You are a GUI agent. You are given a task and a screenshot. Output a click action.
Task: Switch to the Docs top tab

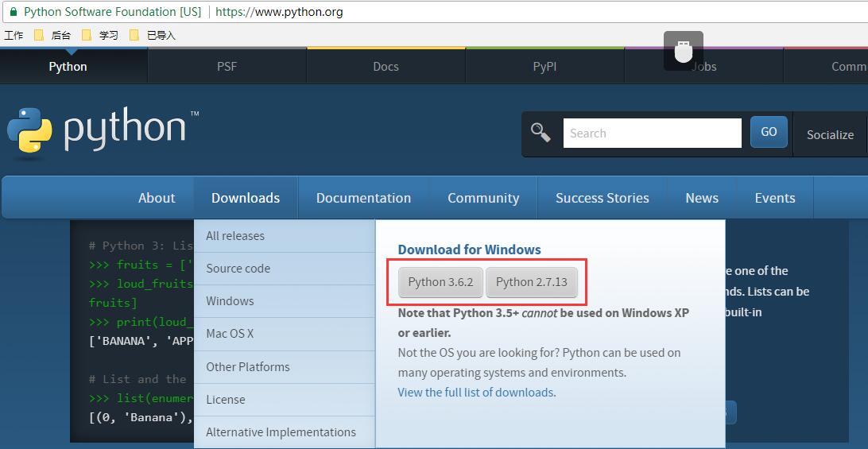(x=386, y=67)
